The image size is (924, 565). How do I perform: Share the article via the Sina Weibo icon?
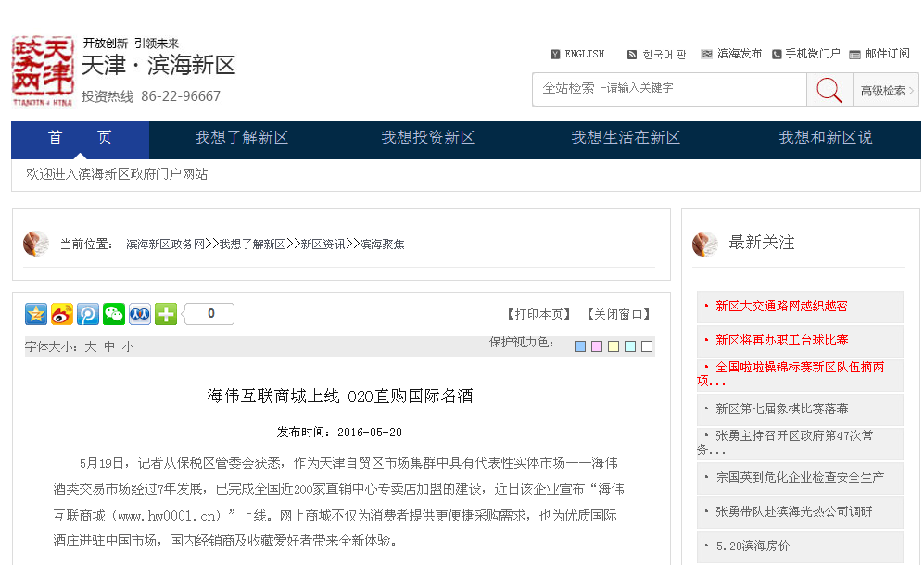62,314
